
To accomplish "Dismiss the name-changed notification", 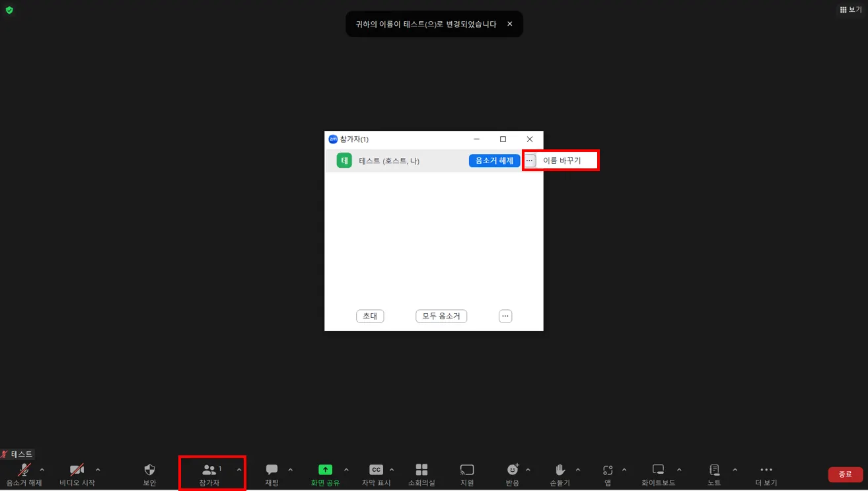I will click(509, 24).
